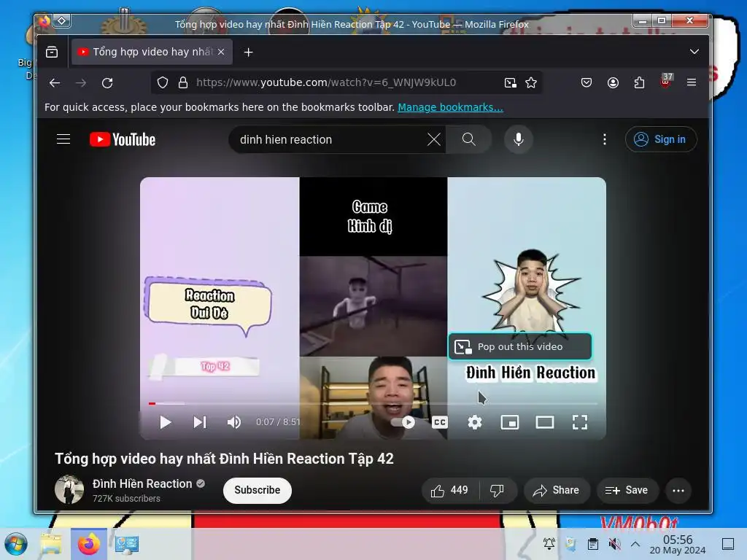The width and height of the screenshot is (747, 560).
Task: Click picture-in-picture icon in address bar
Action: [510, 83]
